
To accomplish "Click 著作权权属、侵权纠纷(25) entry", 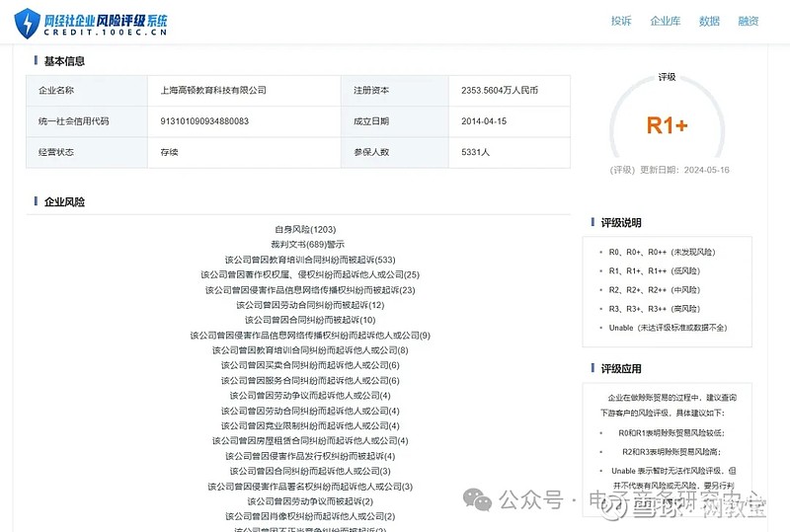I will pos(310,275).
